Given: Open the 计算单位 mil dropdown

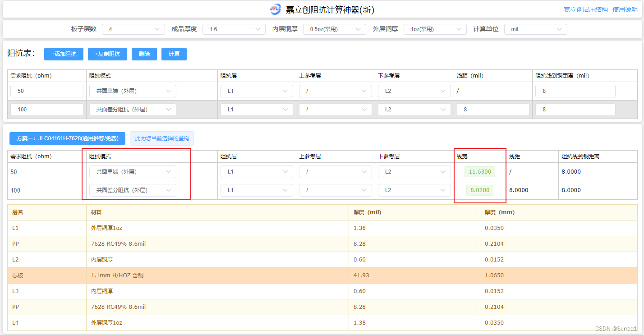Looking at the screenshot, I should click(536, 29).
